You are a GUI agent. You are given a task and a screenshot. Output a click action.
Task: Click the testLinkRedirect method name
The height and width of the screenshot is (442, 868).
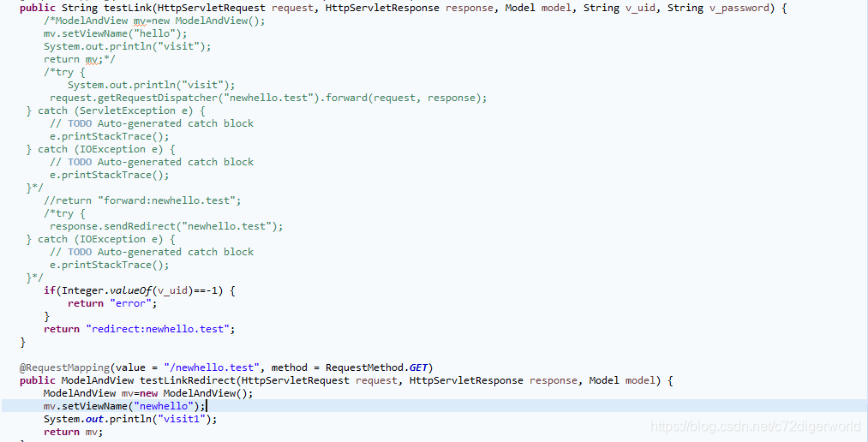click(x=188, y=380)
